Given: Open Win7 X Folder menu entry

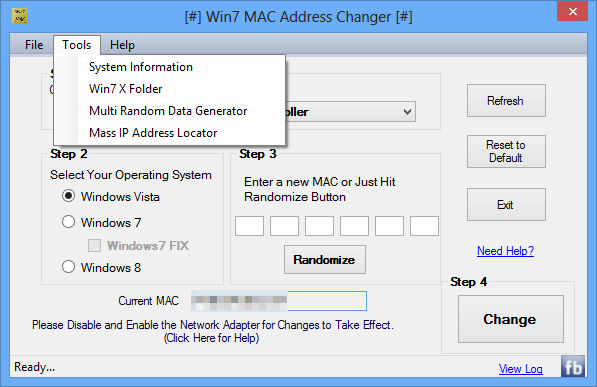Looking at the screenshot, I should [x=170, y=89].
